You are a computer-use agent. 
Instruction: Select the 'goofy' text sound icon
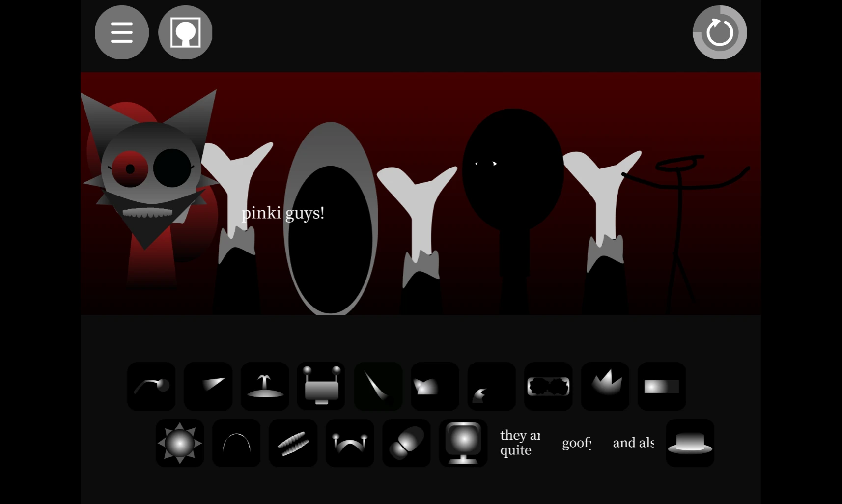tap(577, 443)
